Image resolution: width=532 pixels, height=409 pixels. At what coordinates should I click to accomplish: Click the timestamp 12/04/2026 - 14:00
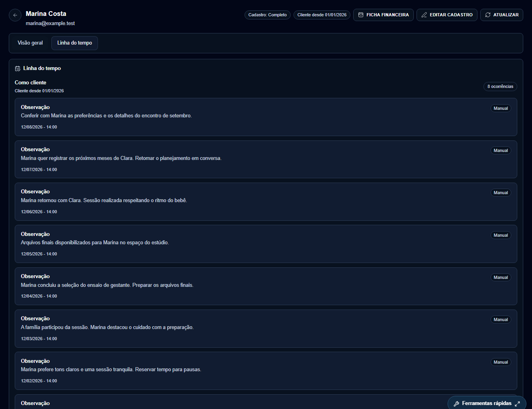(x=39, y=296)
